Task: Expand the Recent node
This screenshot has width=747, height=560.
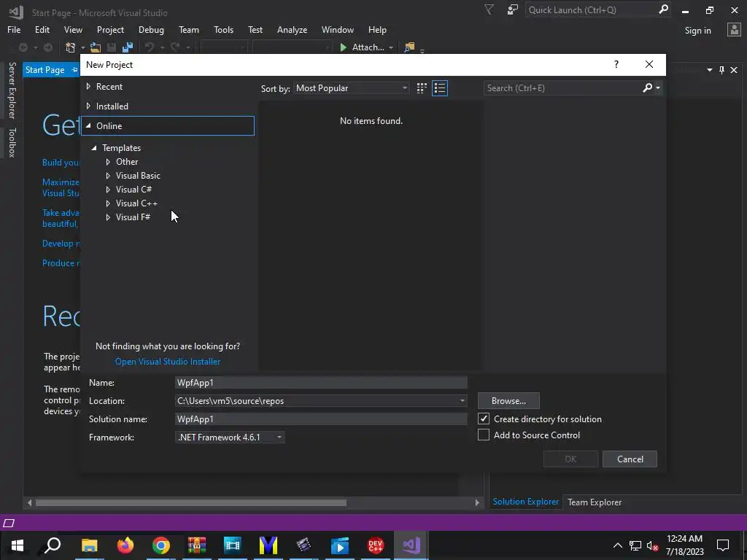Action: pyautogui.click(x=88, y=86)
